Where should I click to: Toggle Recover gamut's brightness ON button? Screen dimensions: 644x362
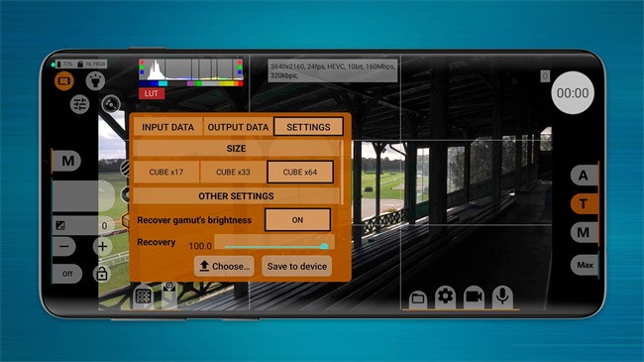pos(297,220)
